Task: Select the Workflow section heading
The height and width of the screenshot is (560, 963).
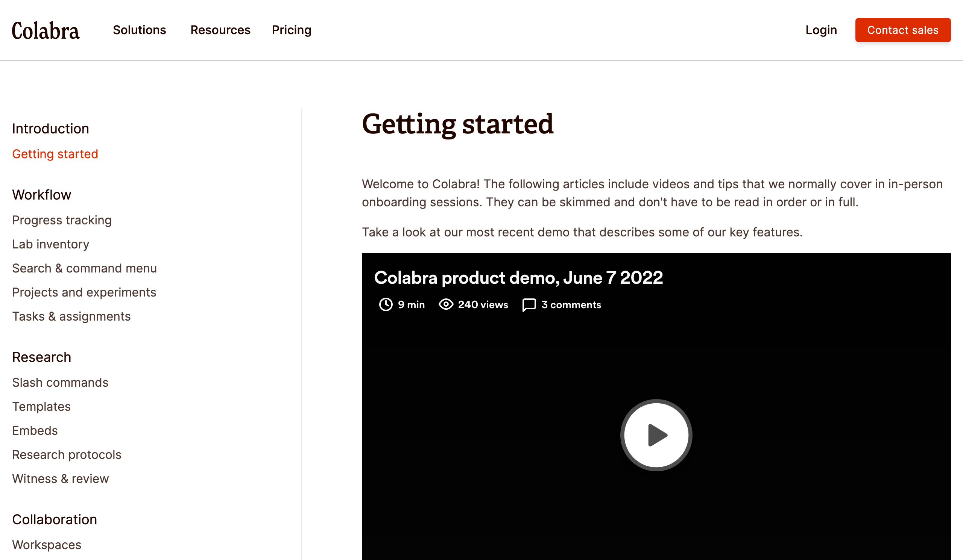Action: click(42, 195)
